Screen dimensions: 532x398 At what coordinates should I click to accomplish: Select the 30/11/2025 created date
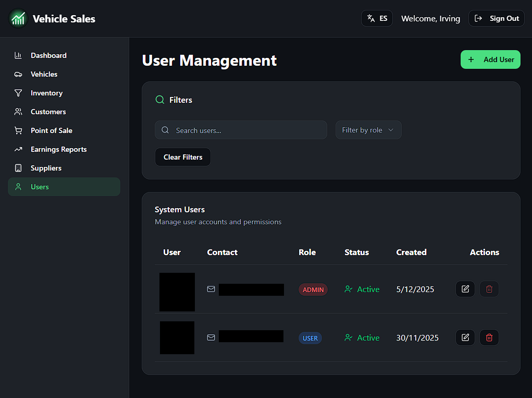click(x=417, y=338)
